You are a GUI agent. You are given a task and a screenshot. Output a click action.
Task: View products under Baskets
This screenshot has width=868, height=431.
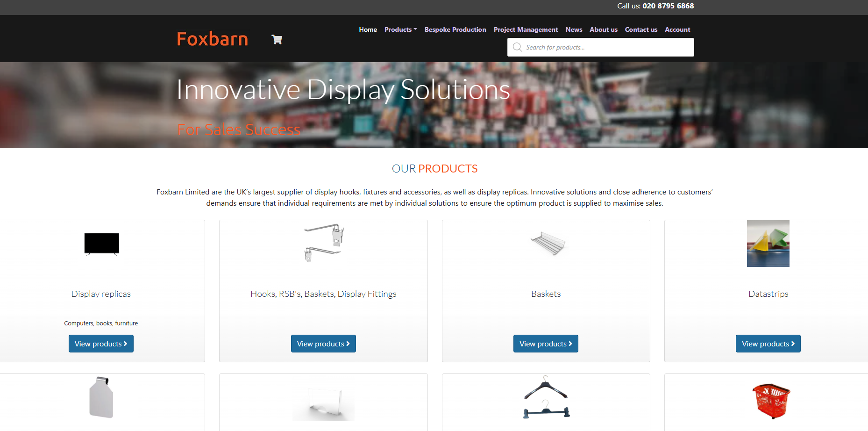[x=546, y=344]
